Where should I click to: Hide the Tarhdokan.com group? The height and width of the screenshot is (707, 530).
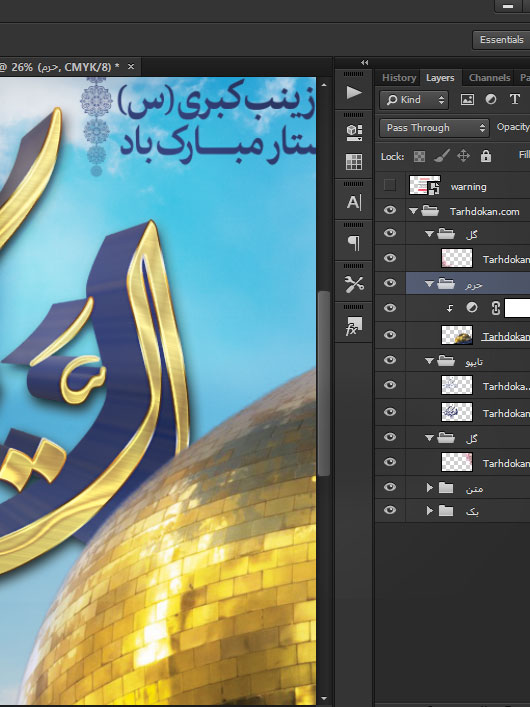pyautogui.click(x=390, y=211)
